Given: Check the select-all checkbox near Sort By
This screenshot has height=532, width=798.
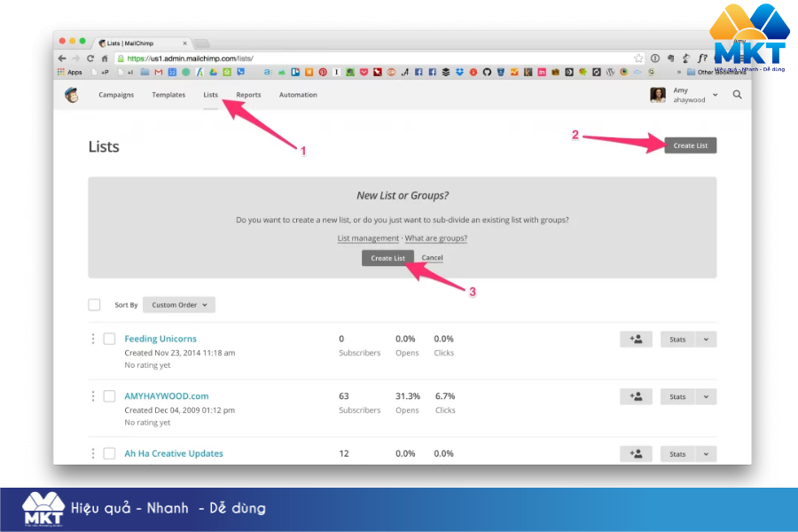Looking at the screenshot, I should click(x=94, y=304).
